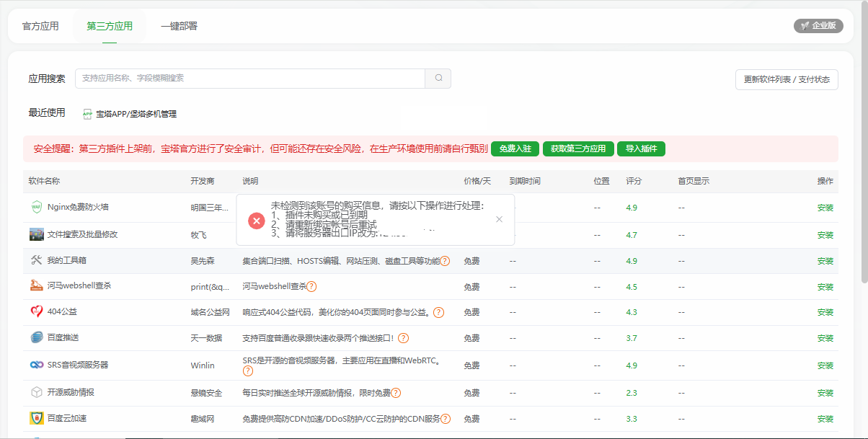The image size is (868, 439).
Task: Click the 开源威胁情报 cube icon
Action: tap(37, 391)
